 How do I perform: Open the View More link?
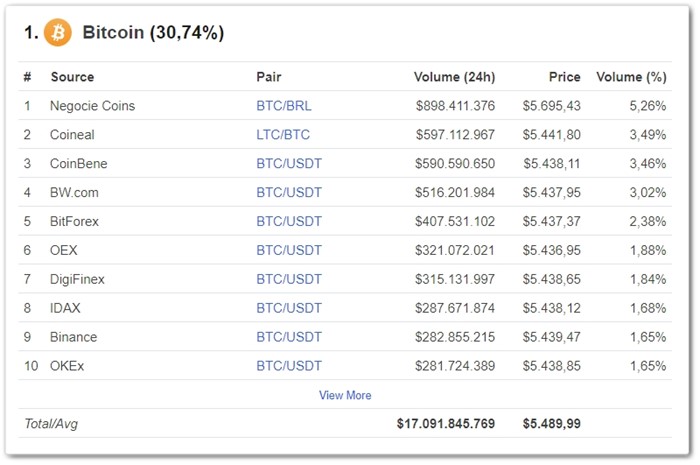[345, 395]
